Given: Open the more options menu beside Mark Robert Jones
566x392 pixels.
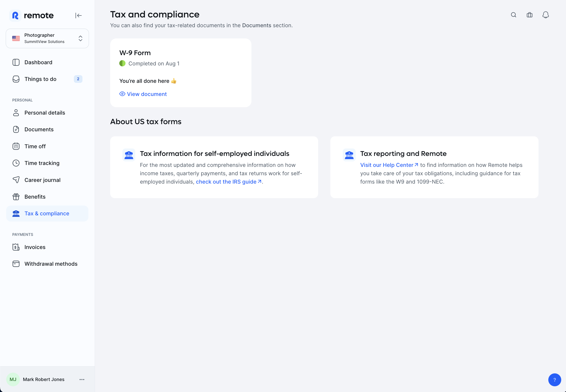Looking at the screenshot, I should click(x=82, y=379).
